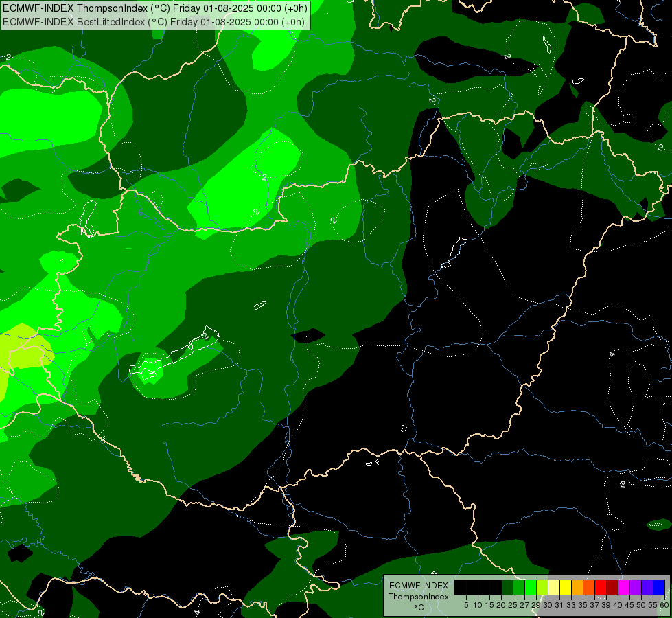Click the purple 45–50 legend swatch
This screenshot has height=618, width=672.
[x=636, y=587]
